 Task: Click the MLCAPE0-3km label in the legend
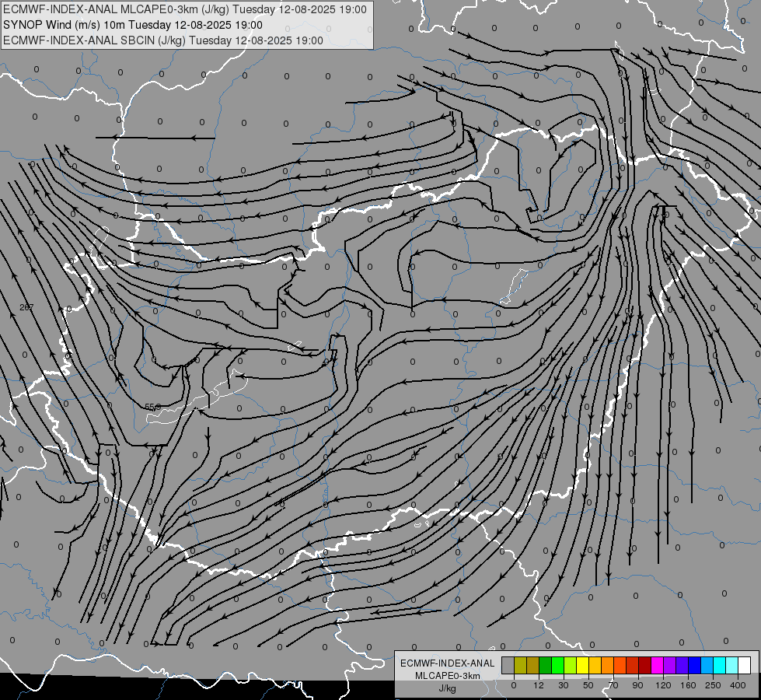click(x=448, y=676)
